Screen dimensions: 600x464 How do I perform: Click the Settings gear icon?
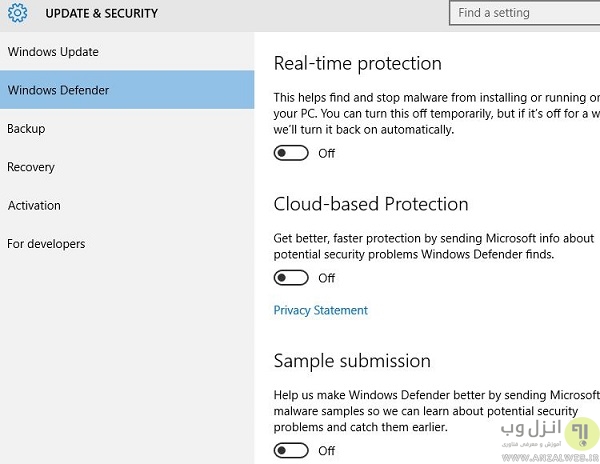pyautogui.click(x=19, y=14)
